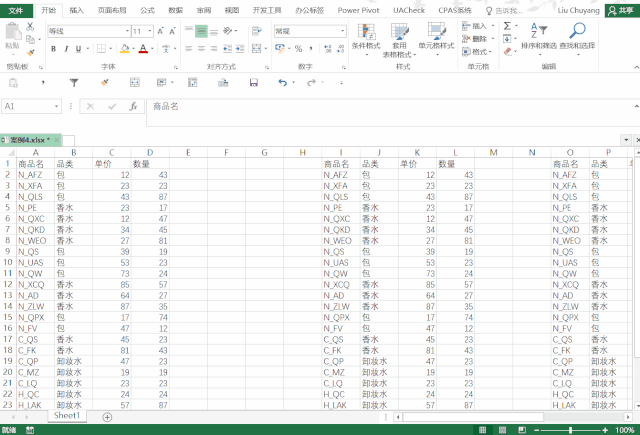This screenshot has height=435, width=640.
Task: Add a new sheet with plus button
Action: tap(107, 417)
